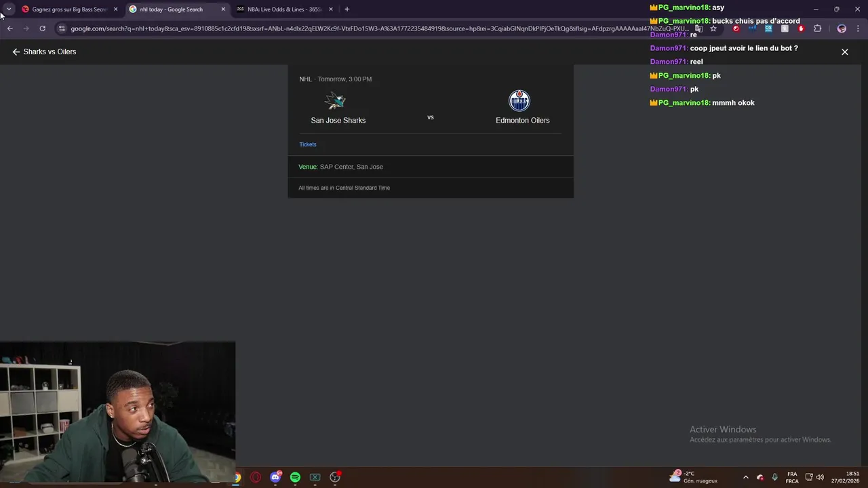The height and width of the screenshot is (488, 868).
Task: Open Opera from the taskbar
Action: (x=256, y=477)
